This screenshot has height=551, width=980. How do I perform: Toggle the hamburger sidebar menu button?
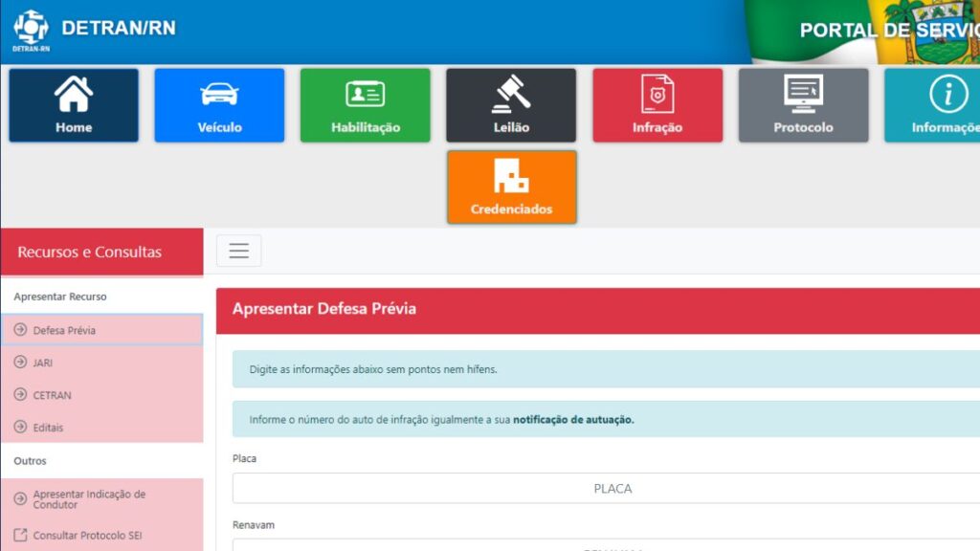coord(238,251)
